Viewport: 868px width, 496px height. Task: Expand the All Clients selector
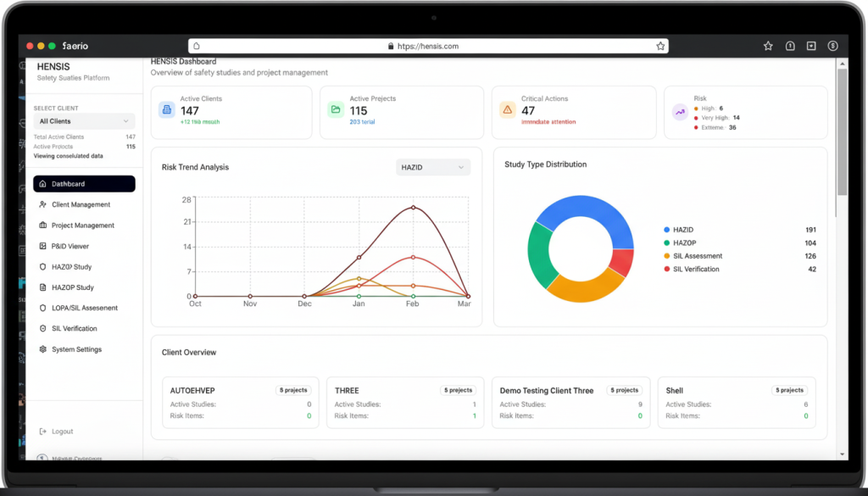(83, 121)
